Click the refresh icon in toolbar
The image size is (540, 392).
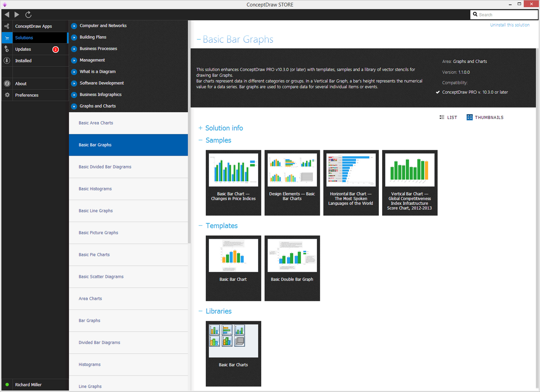(28, 14)
